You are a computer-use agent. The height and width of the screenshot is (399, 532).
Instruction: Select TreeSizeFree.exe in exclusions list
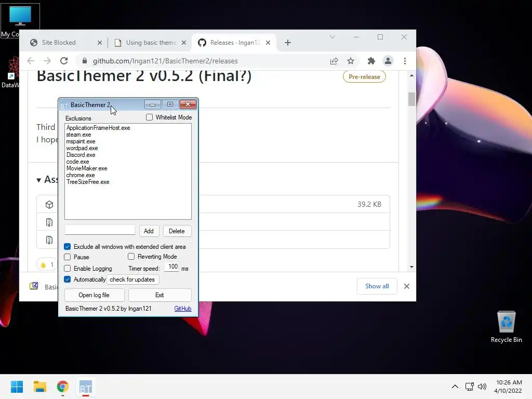[x=88, y=182]
